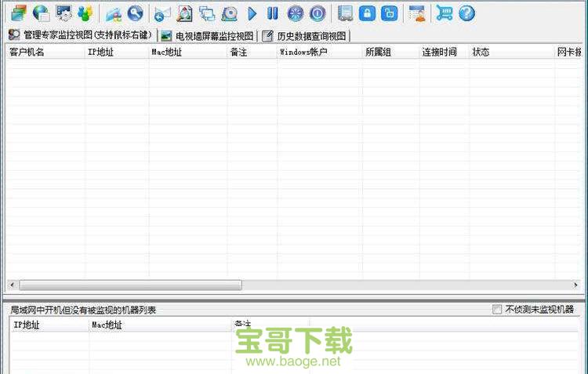
Task: Click the document with magnifier preview icon
Action: click(x=184, y=13)
